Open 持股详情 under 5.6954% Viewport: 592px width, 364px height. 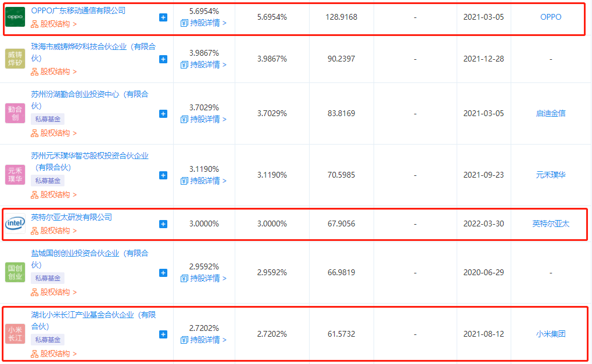click(x=204, y=23)
